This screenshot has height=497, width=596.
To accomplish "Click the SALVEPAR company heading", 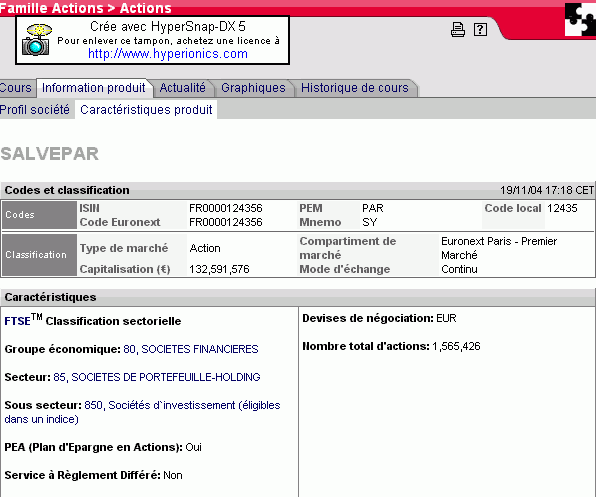I will [x=49, y=154].
